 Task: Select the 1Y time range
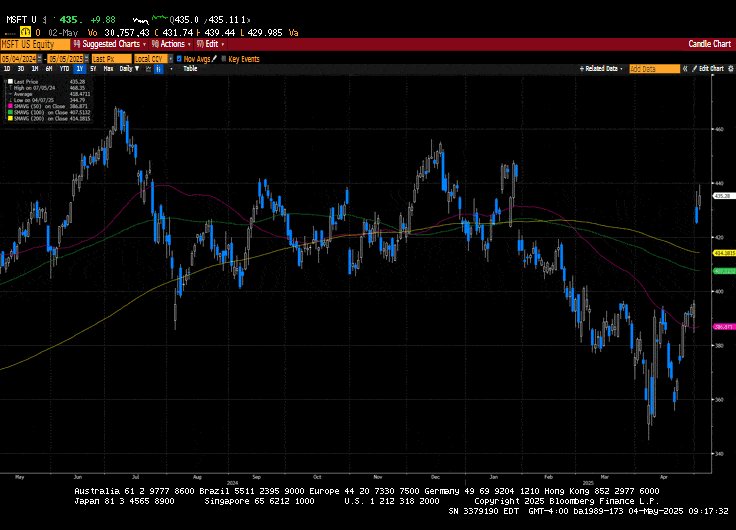78,69
